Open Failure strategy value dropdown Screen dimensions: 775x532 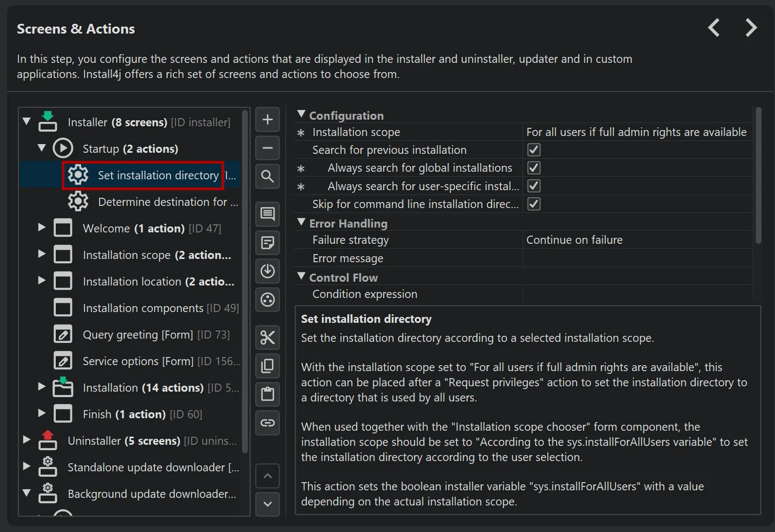coord(637,240)
